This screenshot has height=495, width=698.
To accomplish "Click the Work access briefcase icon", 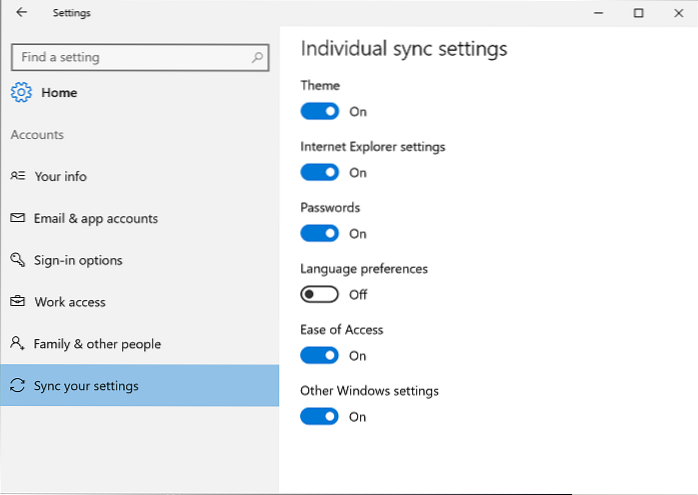I will (17, 302).
